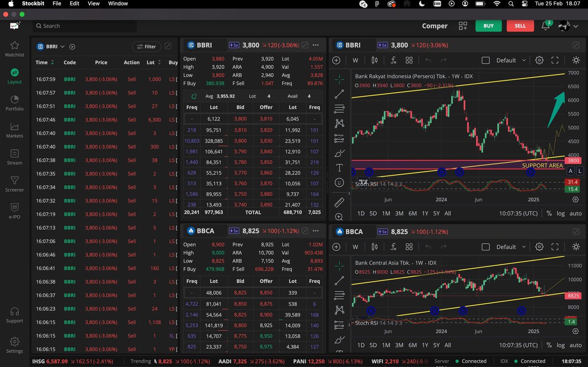The width and height of the screenshot is (588, 367).
Task: Click the green BUY button
Action: [x=489, y=26]
